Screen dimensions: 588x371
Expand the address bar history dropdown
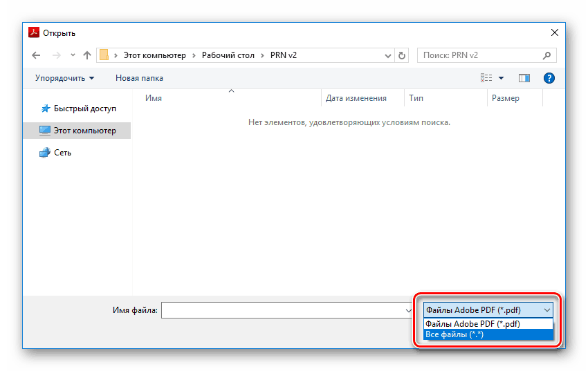click(x=388, y=56)
